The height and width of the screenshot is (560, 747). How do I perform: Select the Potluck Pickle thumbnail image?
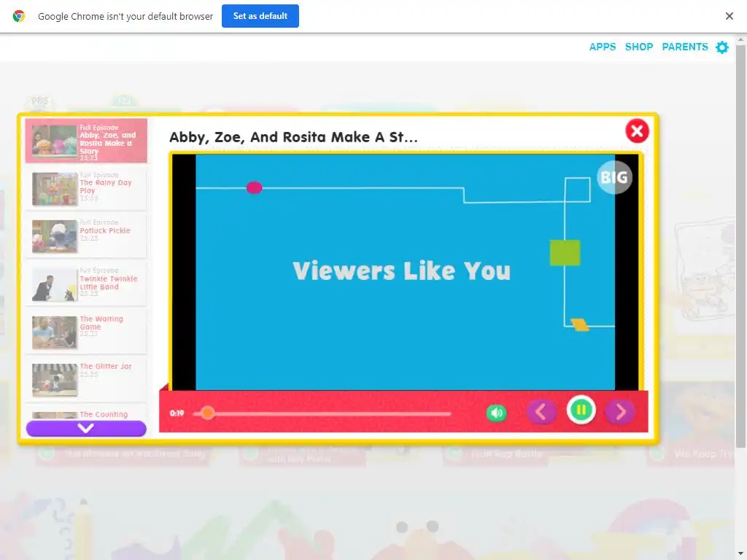click(54, 236)
